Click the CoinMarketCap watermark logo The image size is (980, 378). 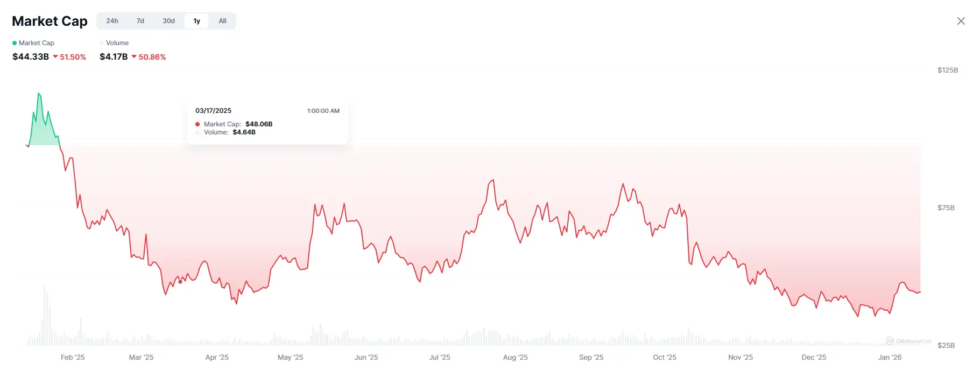point(890,341)
